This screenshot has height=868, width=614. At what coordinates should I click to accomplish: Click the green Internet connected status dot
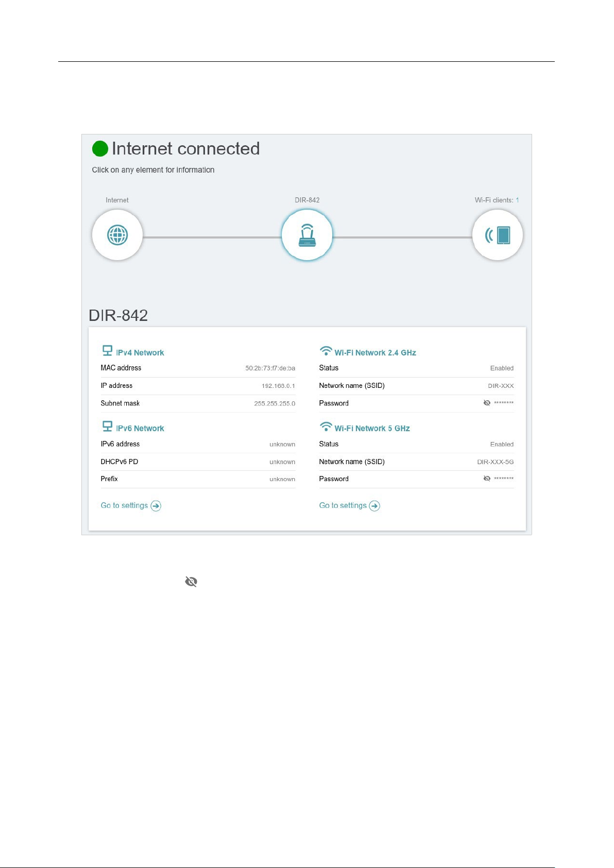(x=100, y=149)
